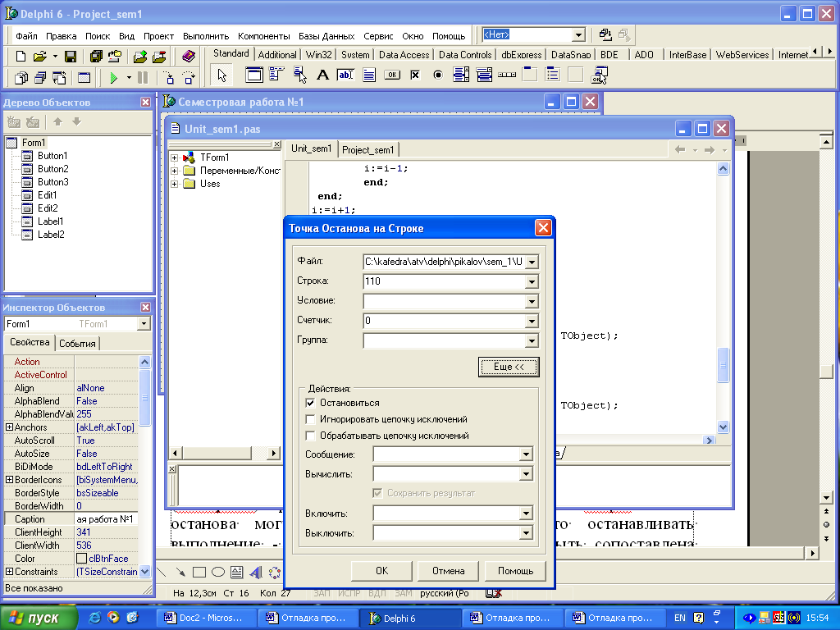Screen dimensions: 840x630
Task: Run the program with green arrow
Action: pyautogui.click(x=113, y=78)
